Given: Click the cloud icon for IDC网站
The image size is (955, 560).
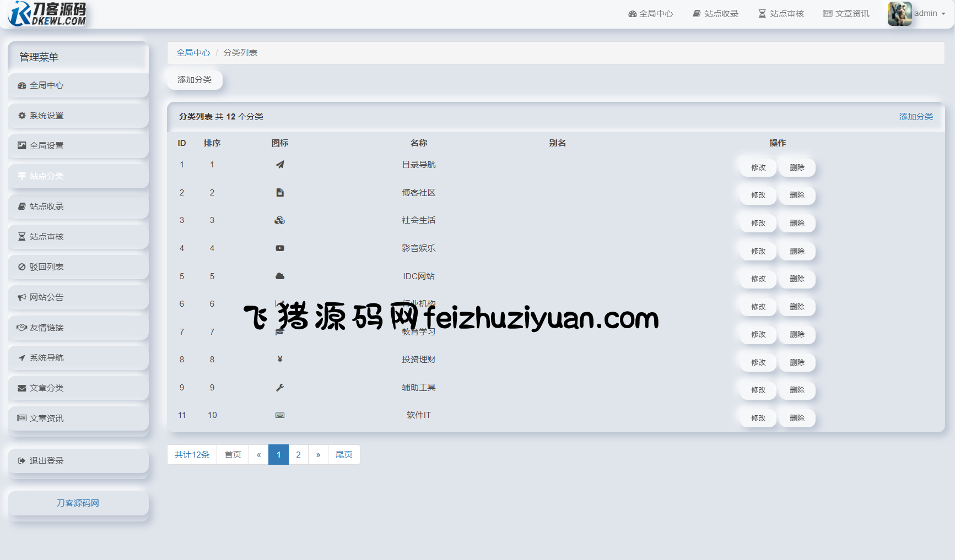Looking at the screenshot, I should tap(280, 276).
